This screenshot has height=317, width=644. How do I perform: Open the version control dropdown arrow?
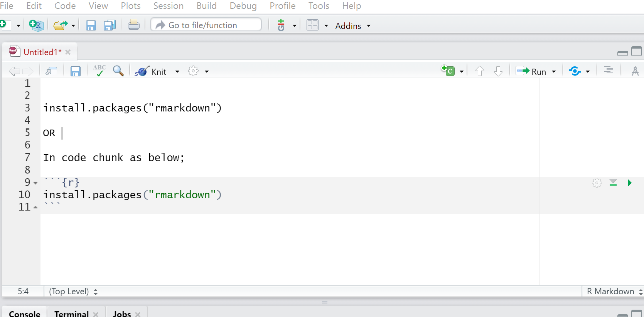[x=295, y=26]
